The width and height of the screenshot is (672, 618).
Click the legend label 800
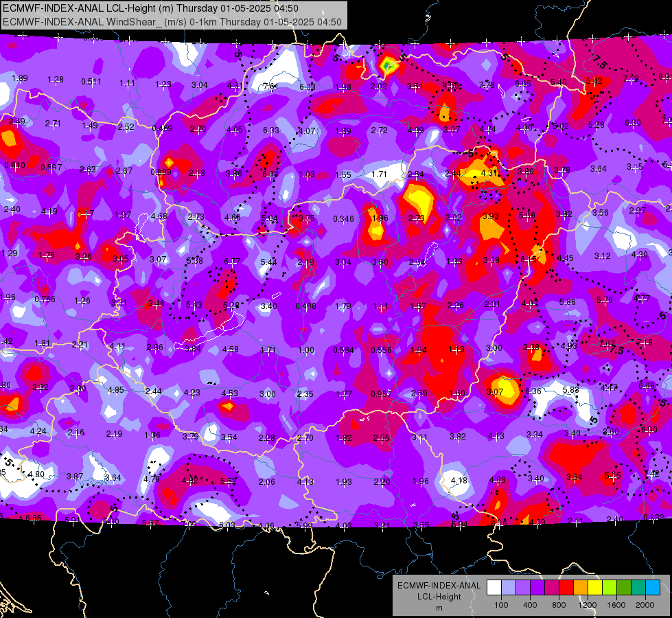tap(559, 605)
